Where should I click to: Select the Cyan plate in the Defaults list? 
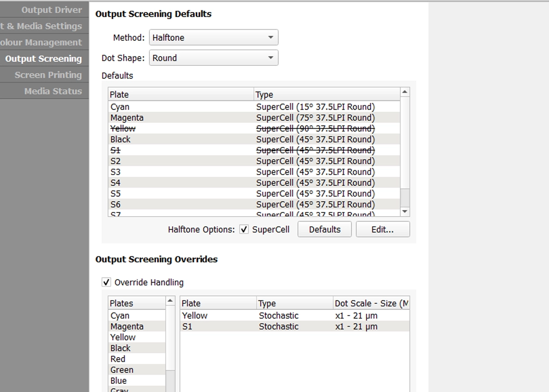point(163,107)
